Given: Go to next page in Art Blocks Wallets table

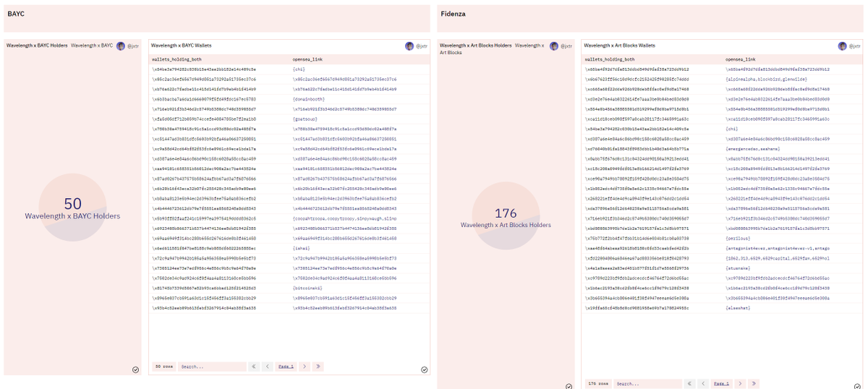Looking at the screenshot, I should pos(739,383).
